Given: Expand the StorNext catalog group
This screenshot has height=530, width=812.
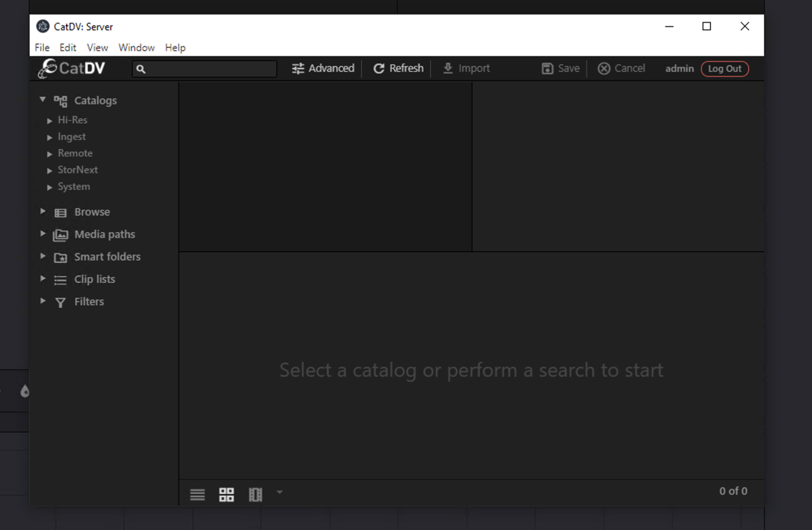Looking at the screenshot, I should click(x=50, y=171).
